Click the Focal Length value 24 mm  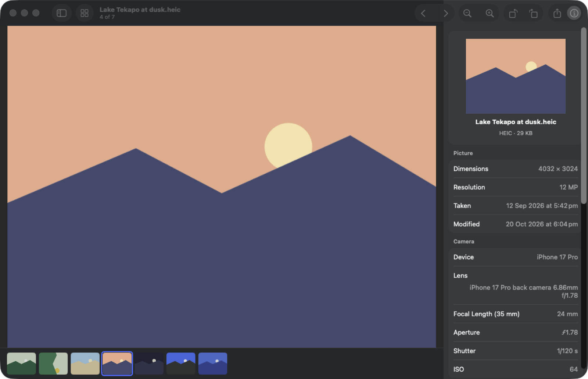[567, 314]
